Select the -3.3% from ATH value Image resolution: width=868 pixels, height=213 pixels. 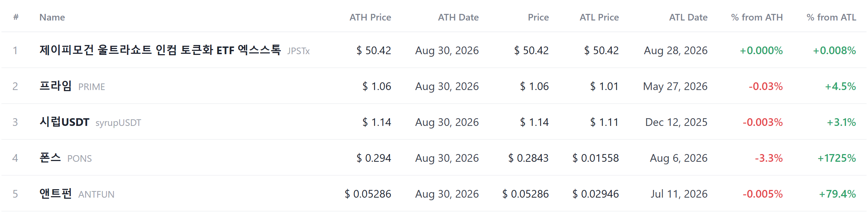(769, 158)
